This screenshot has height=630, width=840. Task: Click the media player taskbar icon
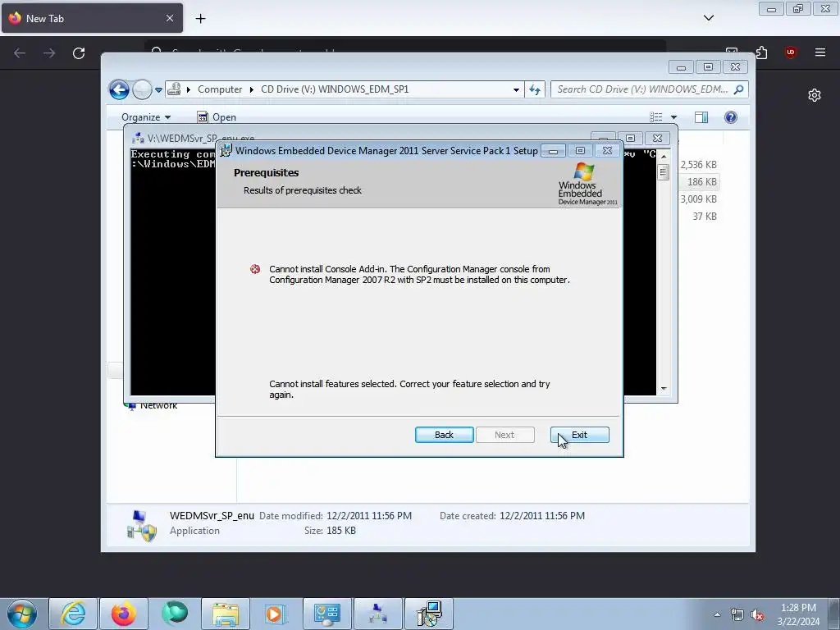point(276,614)
